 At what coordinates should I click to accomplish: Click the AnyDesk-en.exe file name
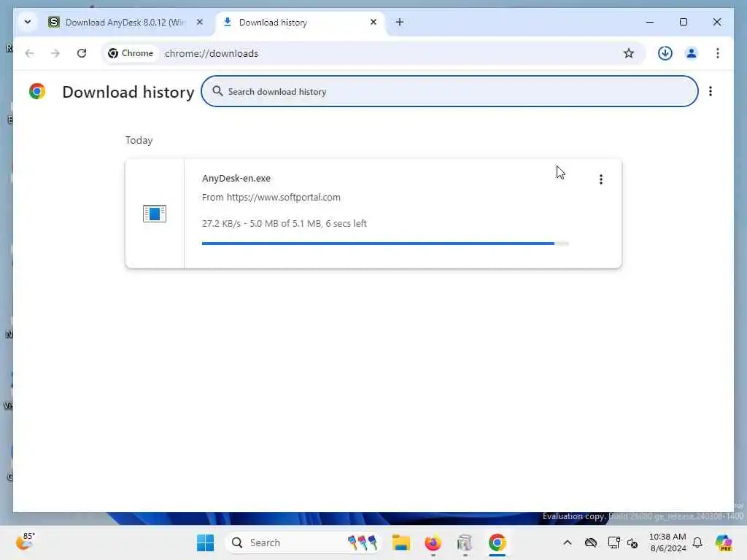tap(236, 178)
